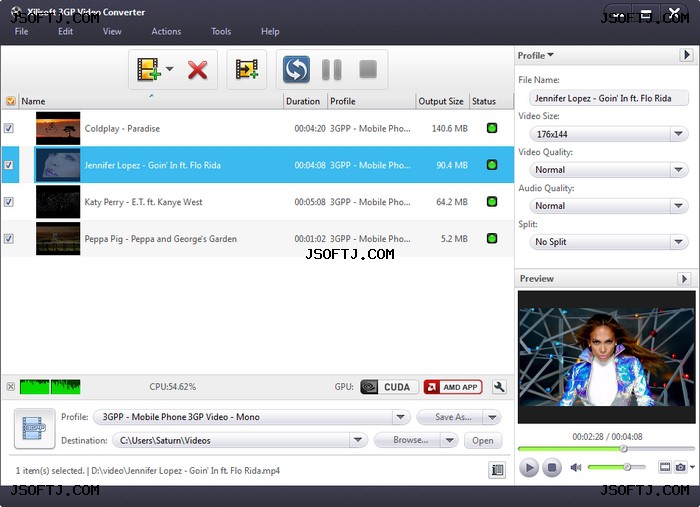700x507 pixels.
Task: Click the Jennifer Lopez video thumbnail
Action: (x=58, y=165)
